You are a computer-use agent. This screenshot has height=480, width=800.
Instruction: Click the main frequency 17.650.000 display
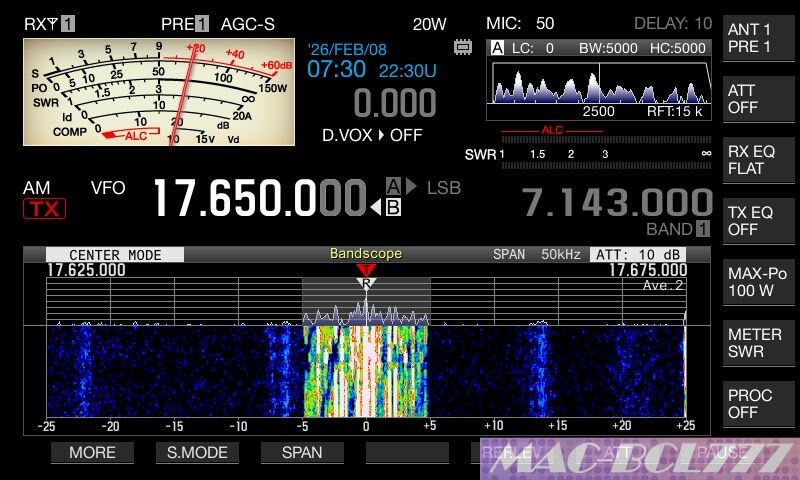click(260, 198)
